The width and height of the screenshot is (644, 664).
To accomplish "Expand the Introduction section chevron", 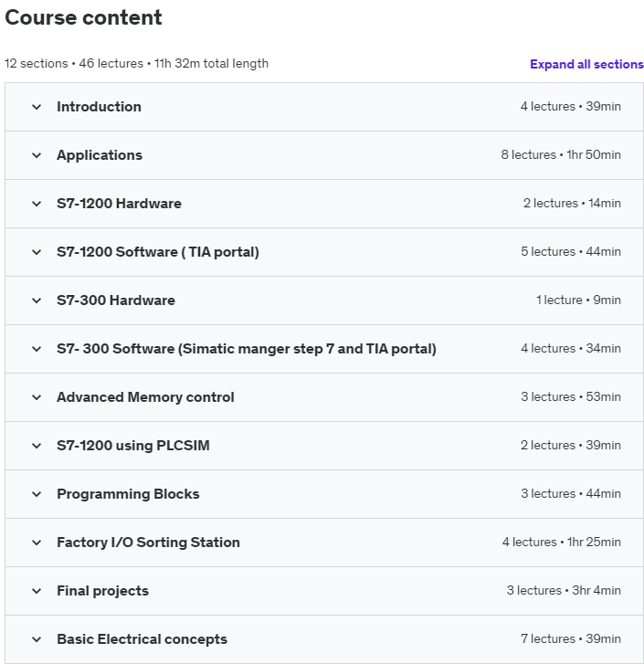I will pyautogui.click(x=37, y=107).
